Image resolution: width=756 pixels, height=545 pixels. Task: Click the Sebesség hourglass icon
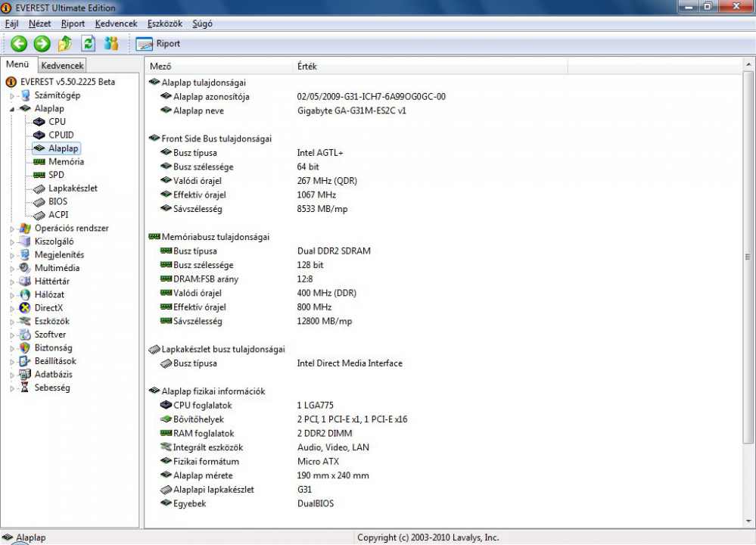coord(25,388)
